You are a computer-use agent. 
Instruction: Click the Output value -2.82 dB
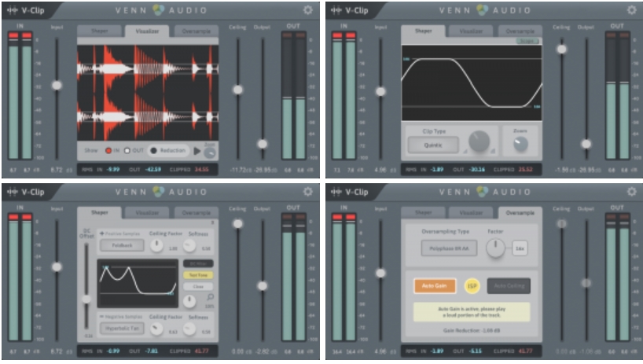(x=266, y=351)
